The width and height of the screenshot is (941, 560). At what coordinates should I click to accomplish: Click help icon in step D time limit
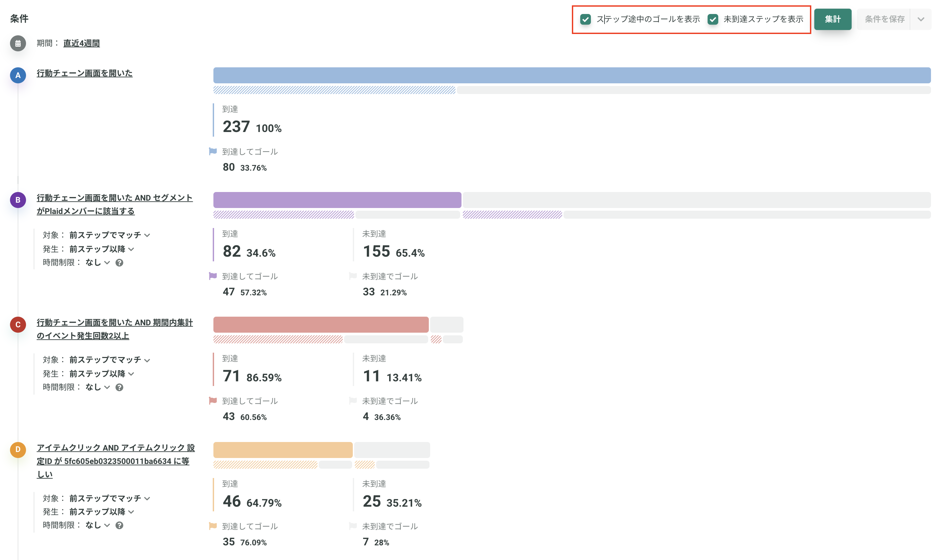(x=119, y=525)
